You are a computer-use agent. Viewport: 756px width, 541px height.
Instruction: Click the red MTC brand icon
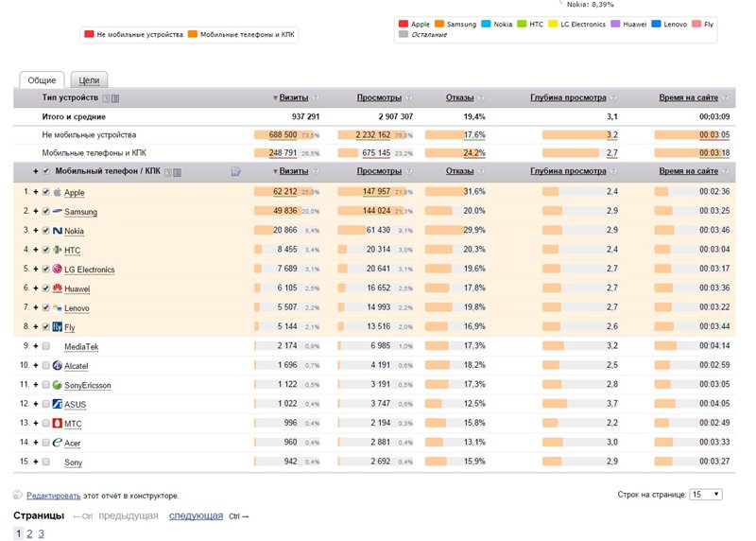coord(57,424)
